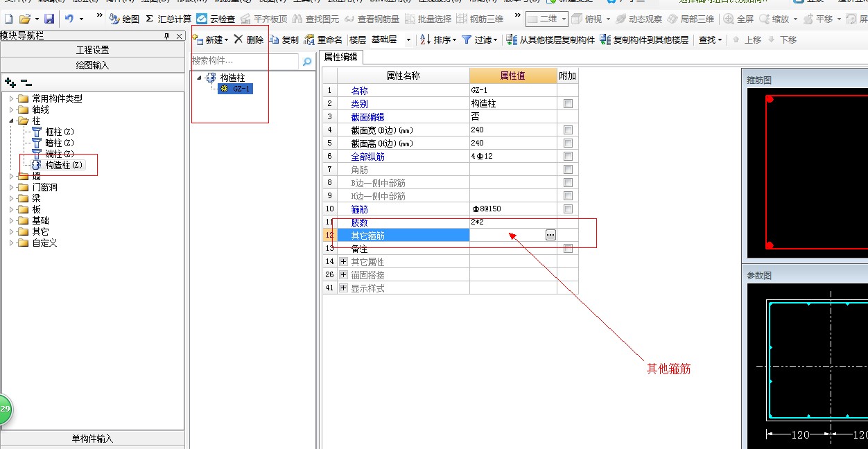Open the 绘图 drawing mode
The height and width of the screenshot is (449, 868).
tap(124, 19)
